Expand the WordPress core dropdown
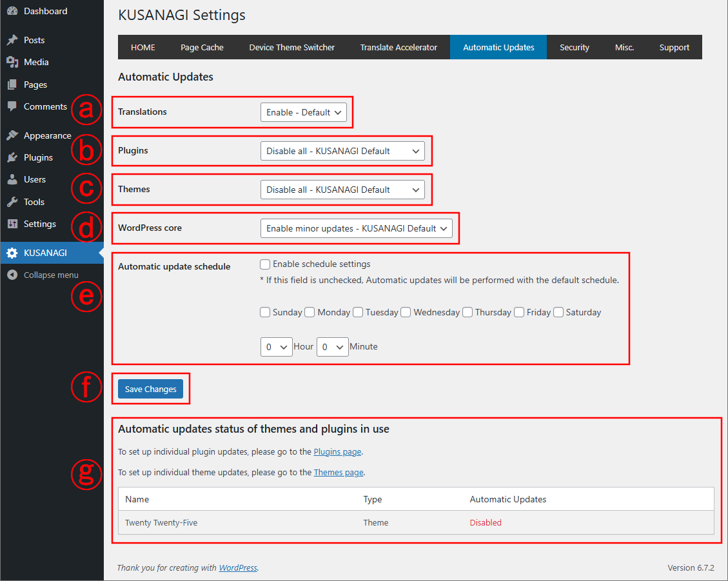The height and width of the screenshot is (581, 728). tap(356, 228)
